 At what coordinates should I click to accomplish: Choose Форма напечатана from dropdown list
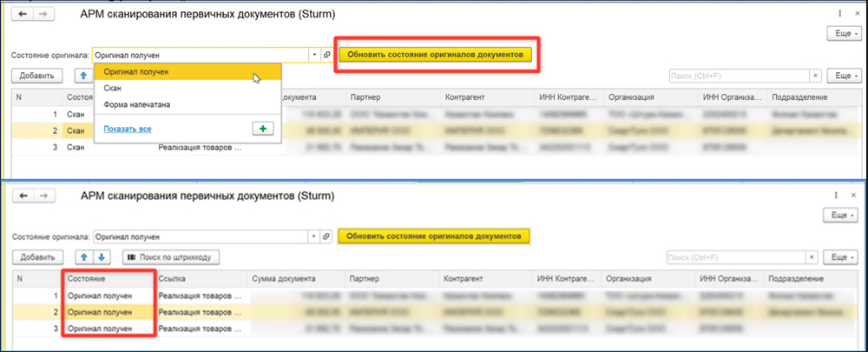coord(187,104)
